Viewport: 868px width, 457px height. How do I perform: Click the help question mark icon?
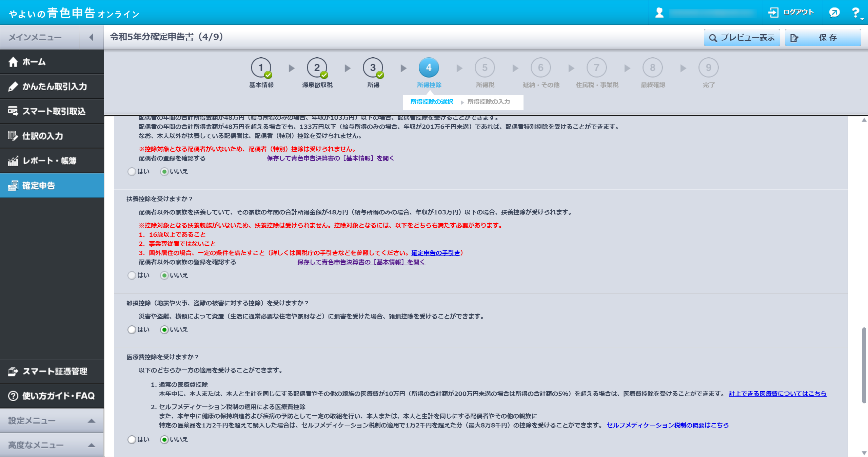pyautogui.click(x=855, y=13)
